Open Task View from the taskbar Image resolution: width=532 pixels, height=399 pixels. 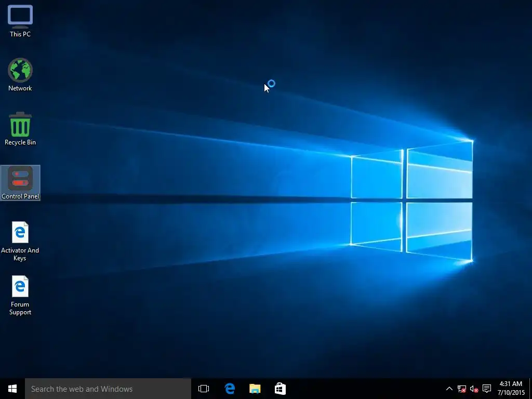[x=204, y=389]
